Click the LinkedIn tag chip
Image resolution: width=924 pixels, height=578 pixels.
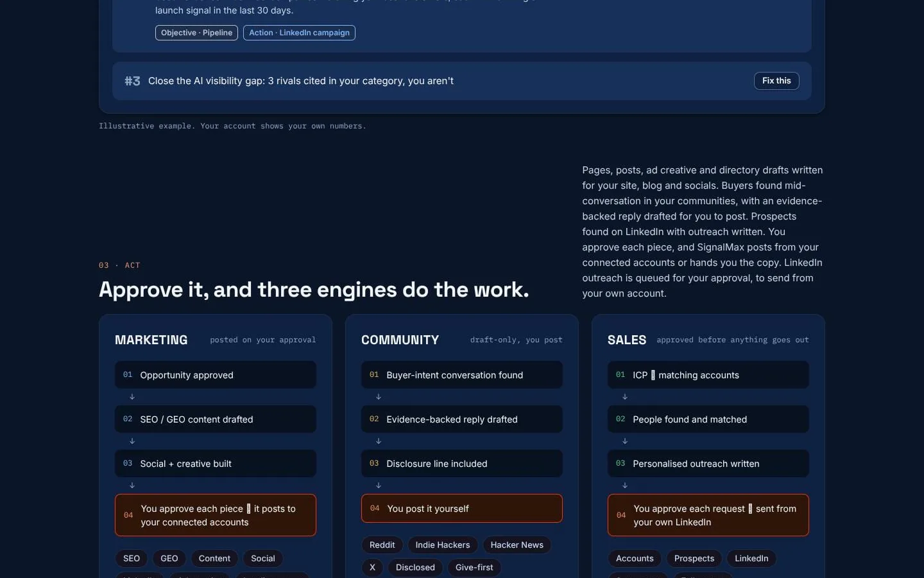tap(751, 559)
